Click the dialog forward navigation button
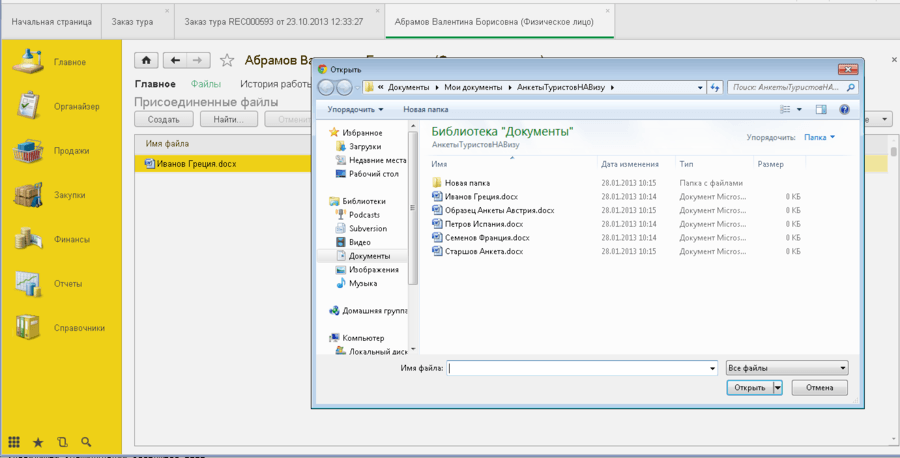 pos(344,87)
